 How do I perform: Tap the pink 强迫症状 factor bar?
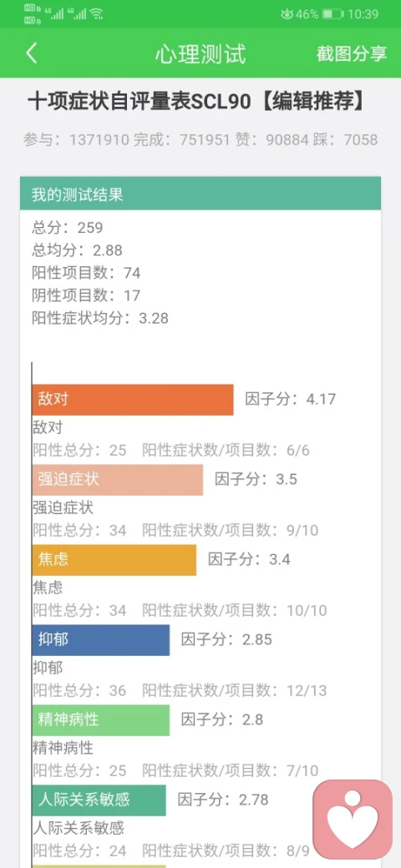[118, 479]
